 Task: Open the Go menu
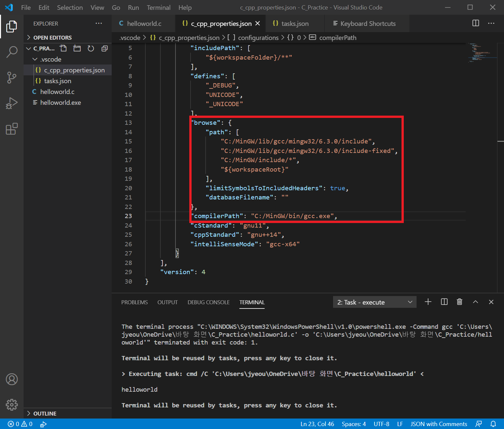pos(116,8)
